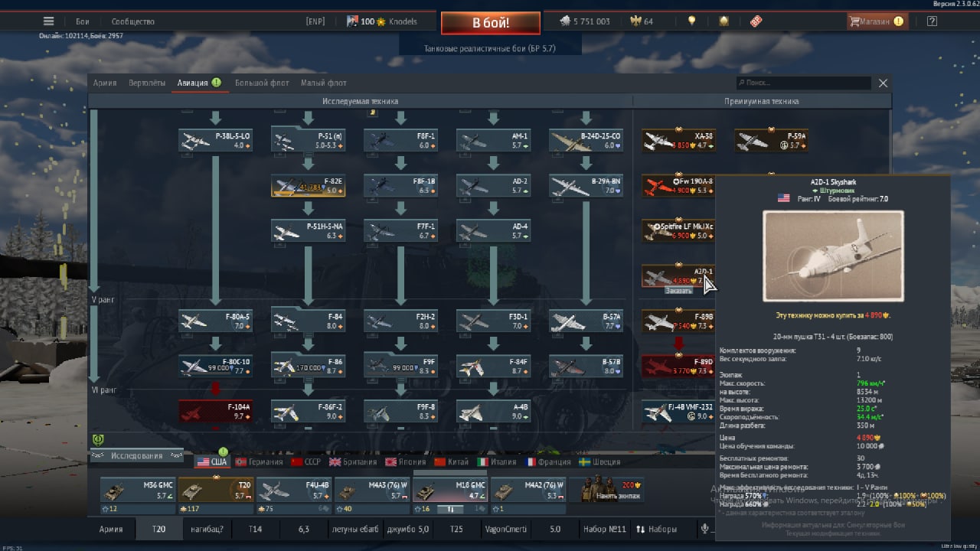
Task: Select premium FJ-4B VMF-232 aircraft
Action: 678,412
